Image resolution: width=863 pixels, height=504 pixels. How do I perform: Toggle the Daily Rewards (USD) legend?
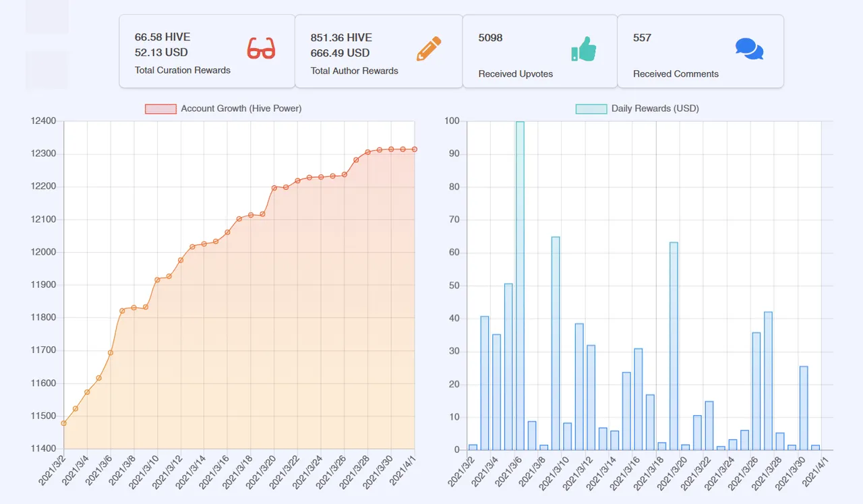637,108
